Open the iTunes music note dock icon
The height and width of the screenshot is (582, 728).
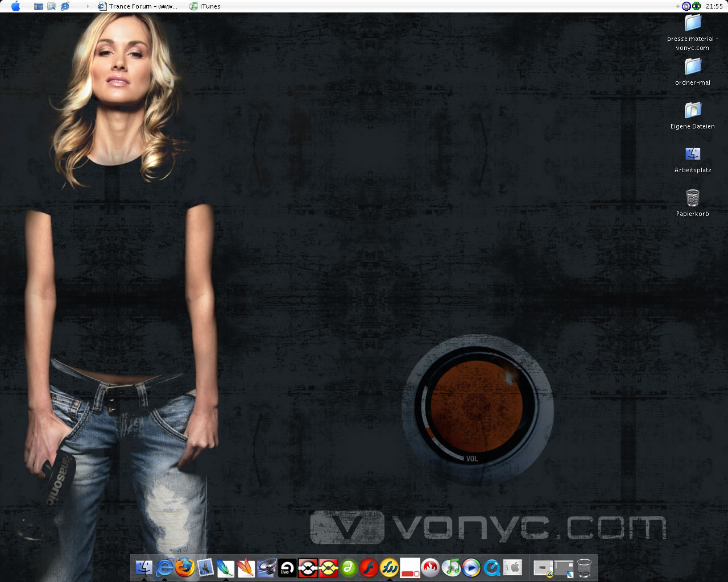(451, 567)
